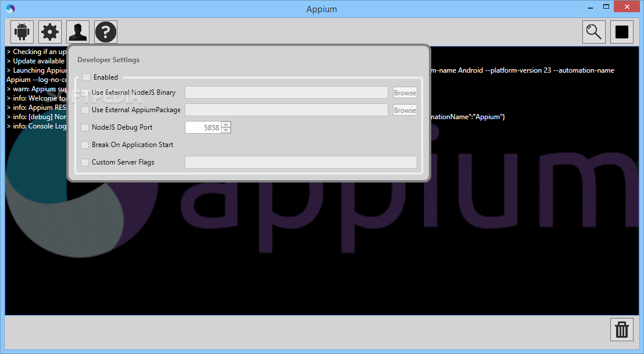This screenshot has width=644, height=354.
Task: Maximize the Appium window
Action: pyautogui.click(x=606, y=6)
